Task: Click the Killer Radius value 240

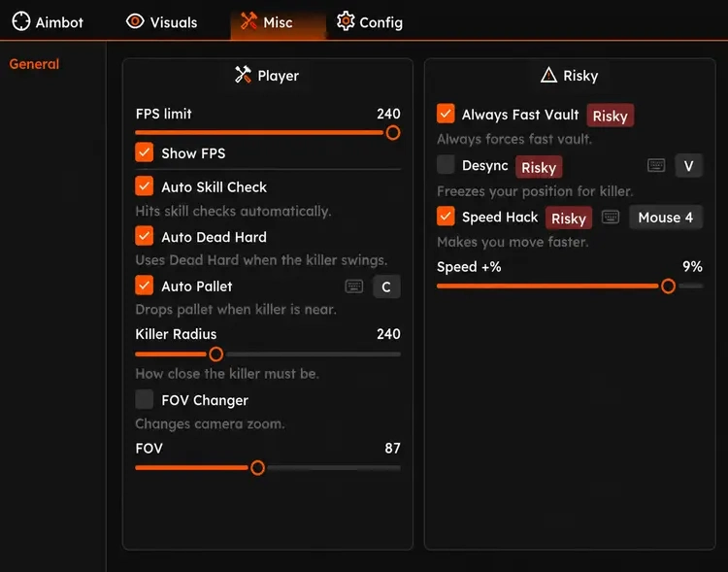Action: click(388, 334)
